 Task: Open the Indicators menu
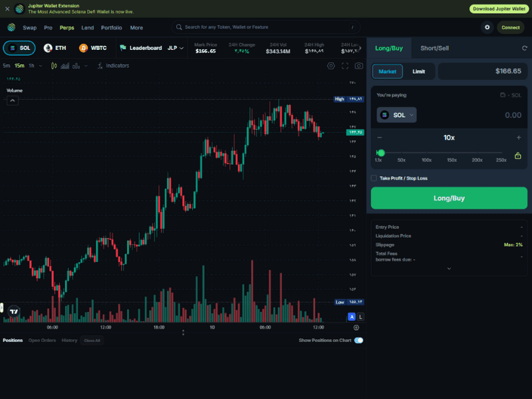coord(113,66)
